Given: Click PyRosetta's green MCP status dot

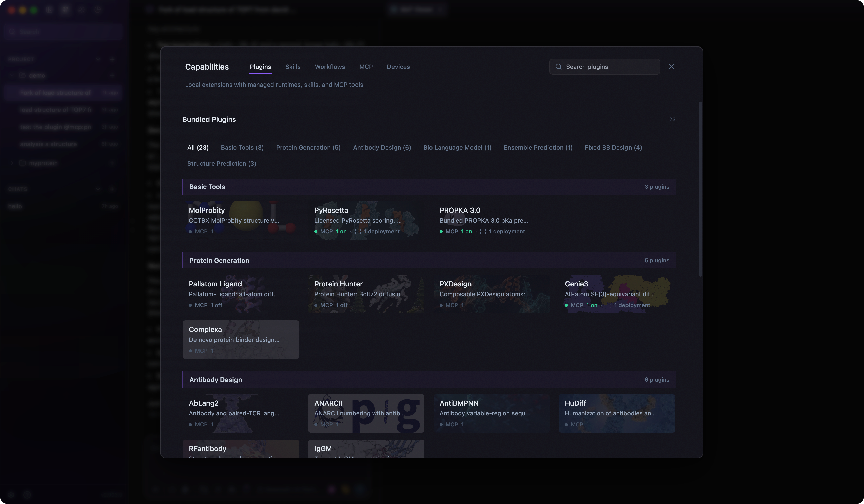Looking at the screenshot, I should (316, 232).
